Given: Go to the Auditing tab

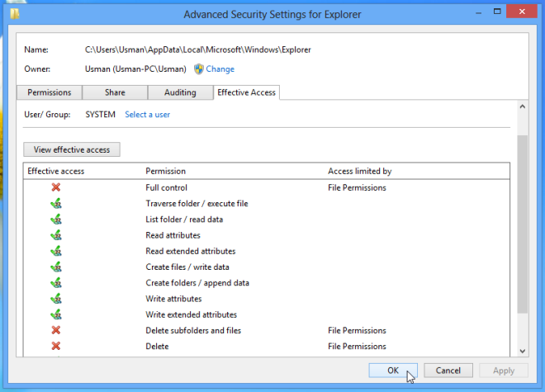Looking at the screenshot, I should (181, 92).
